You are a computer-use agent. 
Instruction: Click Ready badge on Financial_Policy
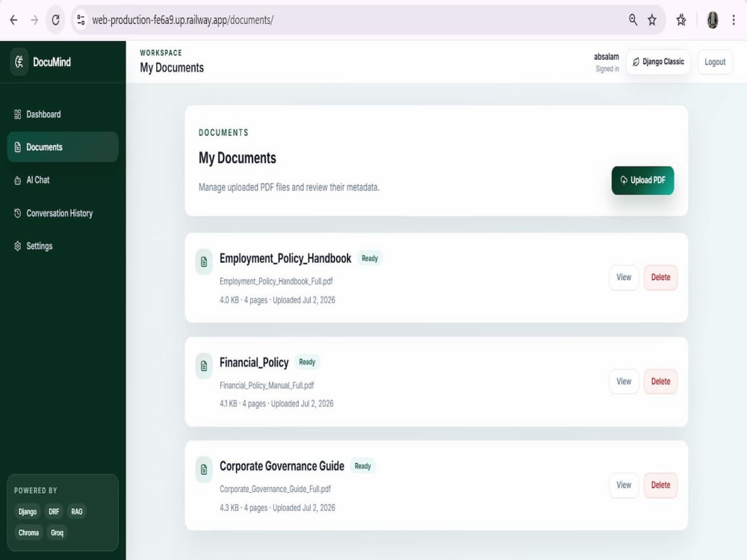307,362
